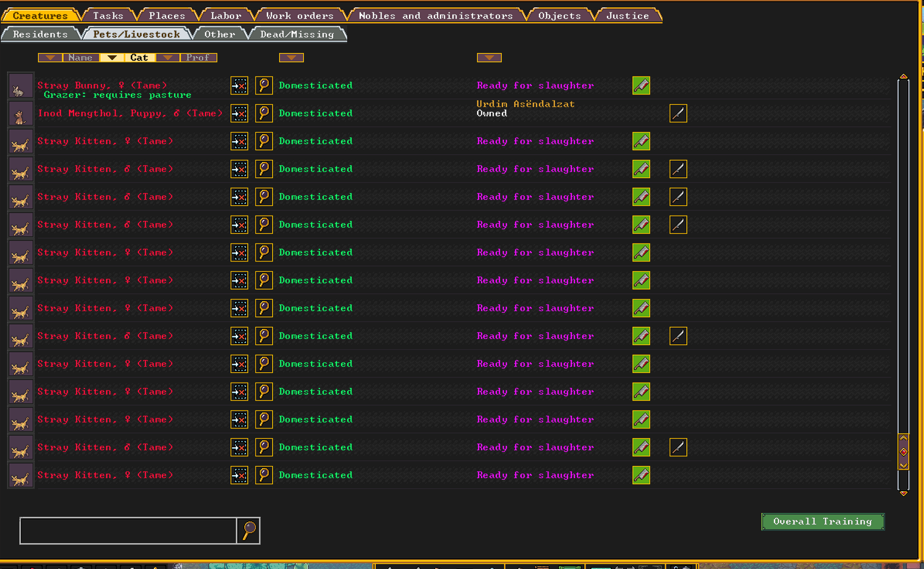Click the 'Grazer: requires pasture' note
The height and width of the screenshot is (569, 924).
pos(117,95)
